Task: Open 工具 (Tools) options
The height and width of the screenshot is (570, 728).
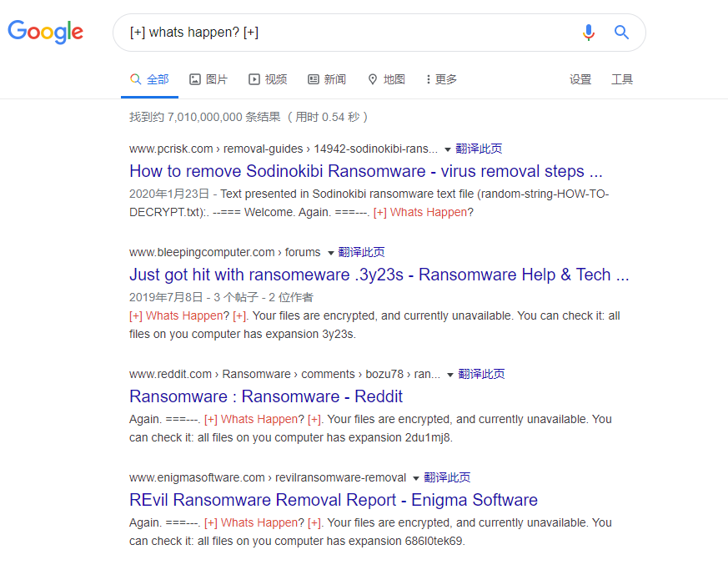Action: [x=622, y=79]
